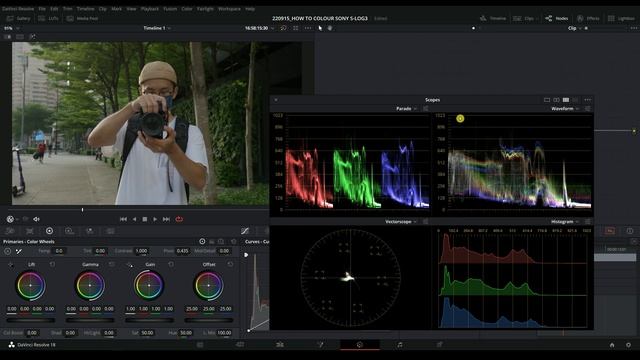The image size is (640, 360).
Task: Reset the Offset wheel
Action: coord(230,264)
